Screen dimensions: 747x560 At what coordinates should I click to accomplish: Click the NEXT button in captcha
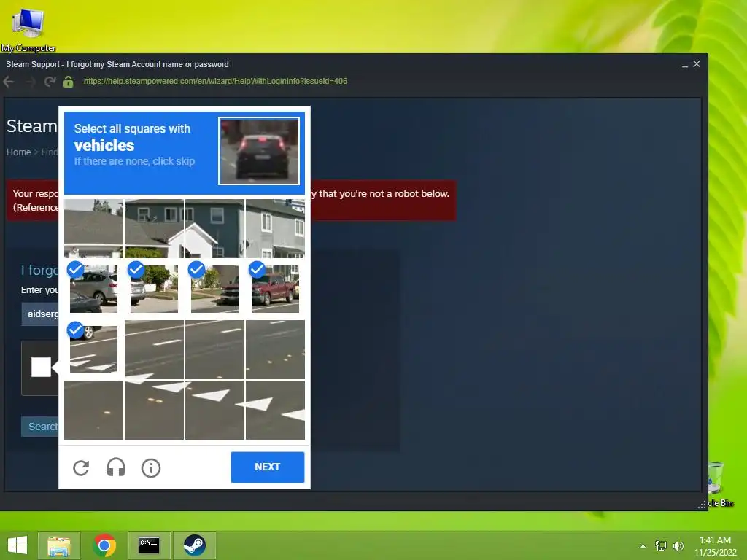pos(267,467)
